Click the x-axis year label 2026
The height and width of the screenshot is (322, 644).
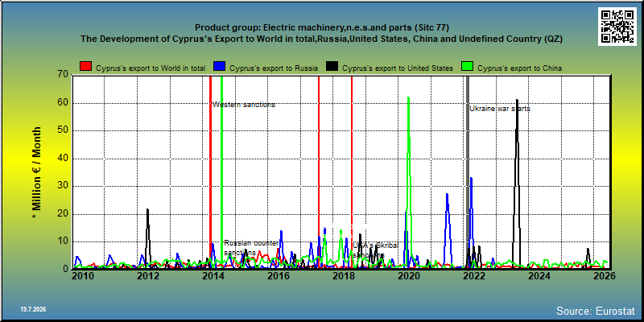click(x=605, y=276)
